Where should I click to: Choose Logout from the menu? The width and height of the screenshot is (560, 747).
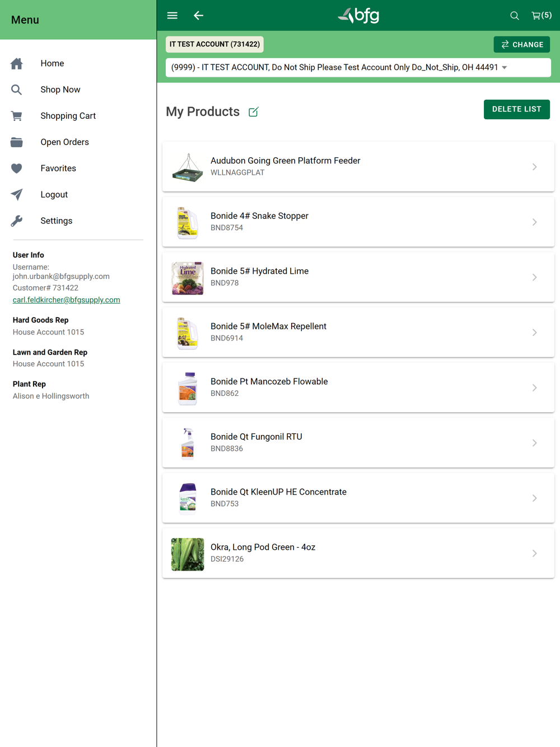click(54, 195)
